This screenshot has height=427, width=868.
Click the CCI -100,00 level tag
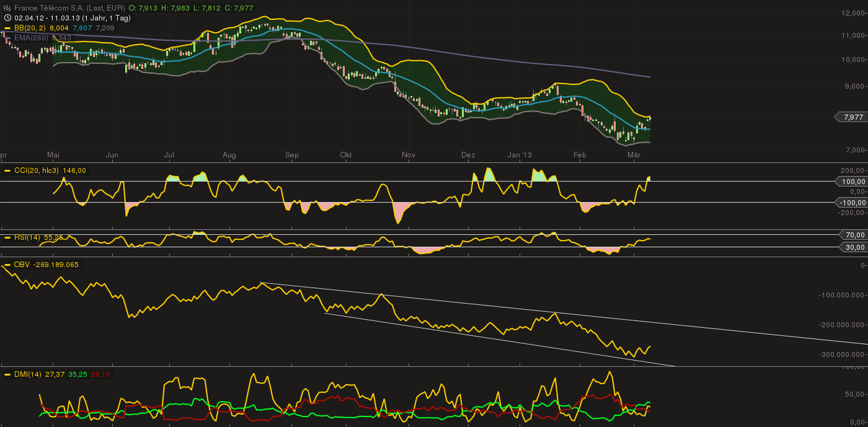point(850,203)
